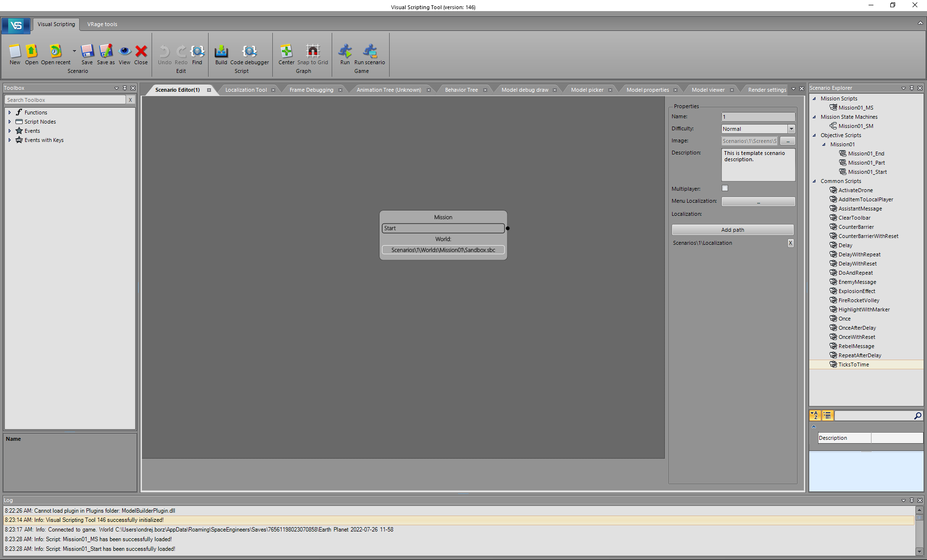927x560 pixels.
Task: Toggle categorized view in property grid
Action: [827, 415]
